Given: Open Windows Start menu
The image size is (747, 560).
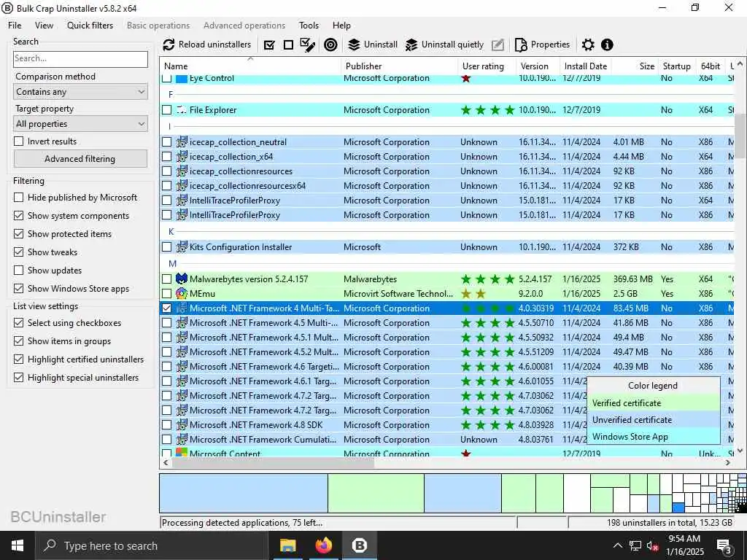Looking at the screenshot, I should point(18,545).
